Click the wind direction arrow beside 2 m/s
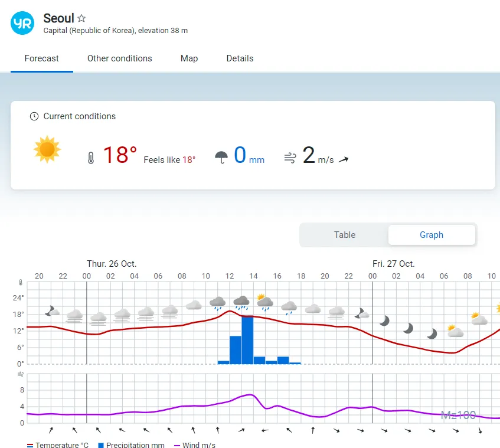This screenshot has height=448, width=500. (343, 159)
